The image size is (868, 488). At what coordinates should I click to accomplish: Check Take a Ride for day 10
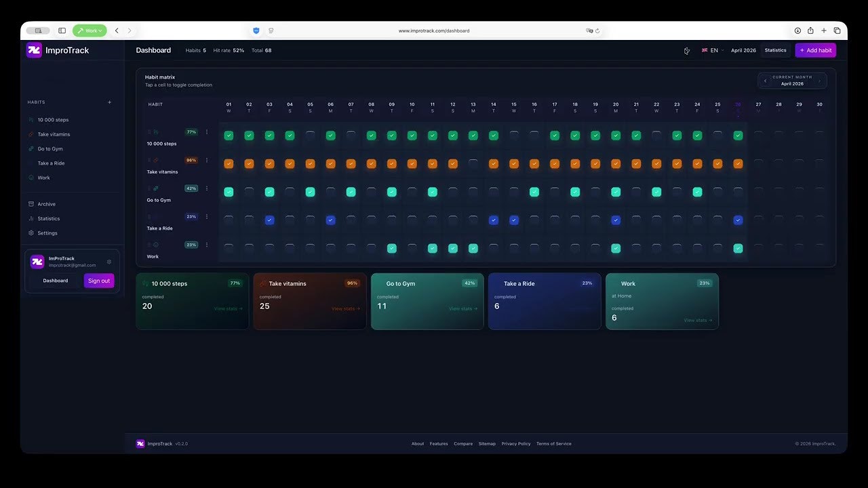coord(412,220)
